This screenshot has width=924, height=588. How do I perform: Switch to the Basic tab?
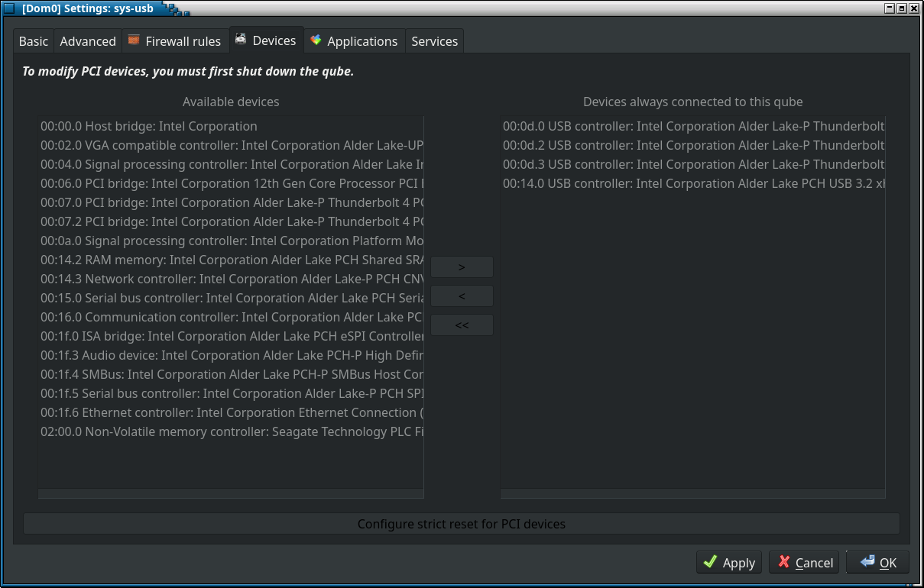click(x=34, y=41)
